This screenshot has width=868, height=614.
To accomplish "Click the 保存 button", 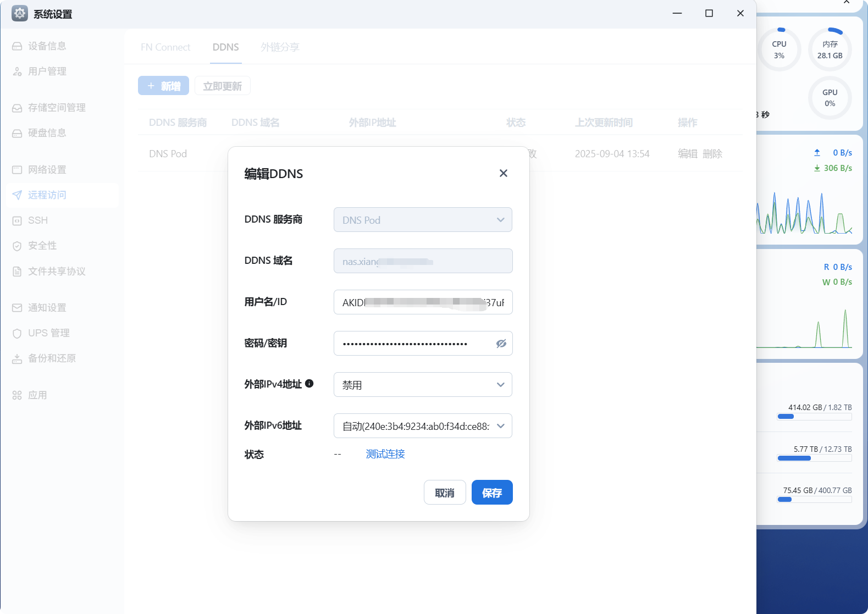I will click(x=492, y=493).
